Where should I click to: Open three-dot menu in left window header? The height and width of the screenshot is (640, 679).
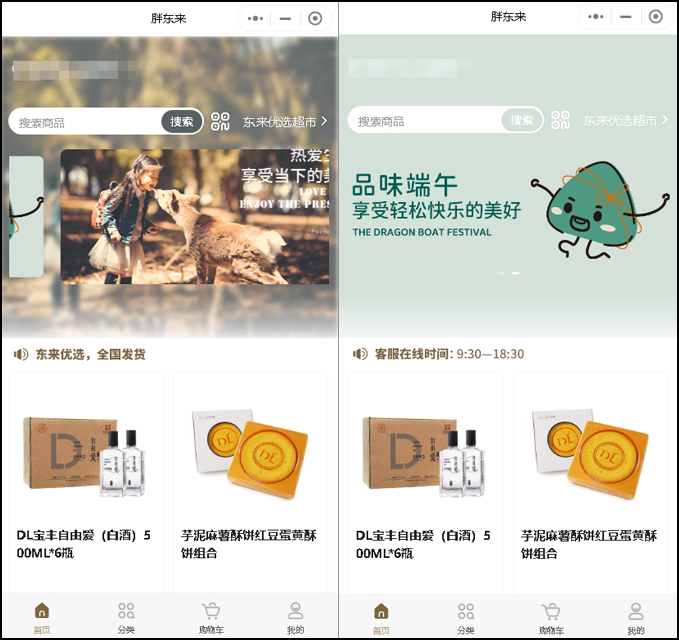tap(255, 18)
